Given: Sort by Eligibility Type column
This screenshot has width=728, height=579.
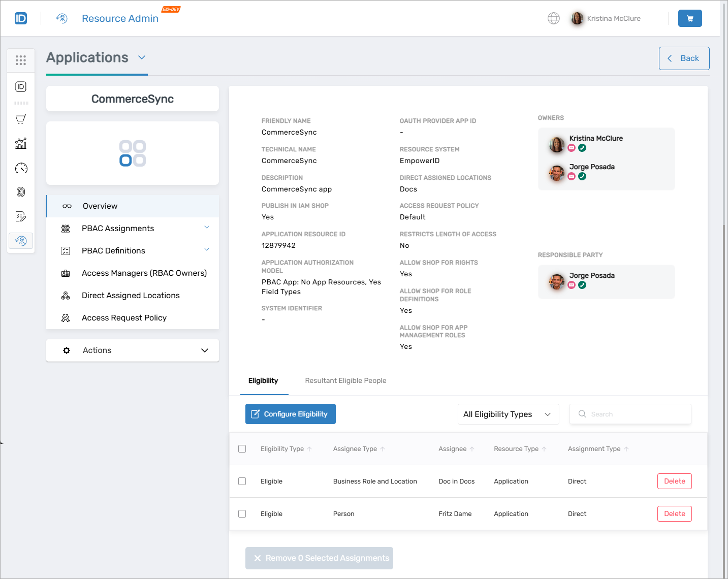Looking at the screenshot, I should (x=286, y=449).
